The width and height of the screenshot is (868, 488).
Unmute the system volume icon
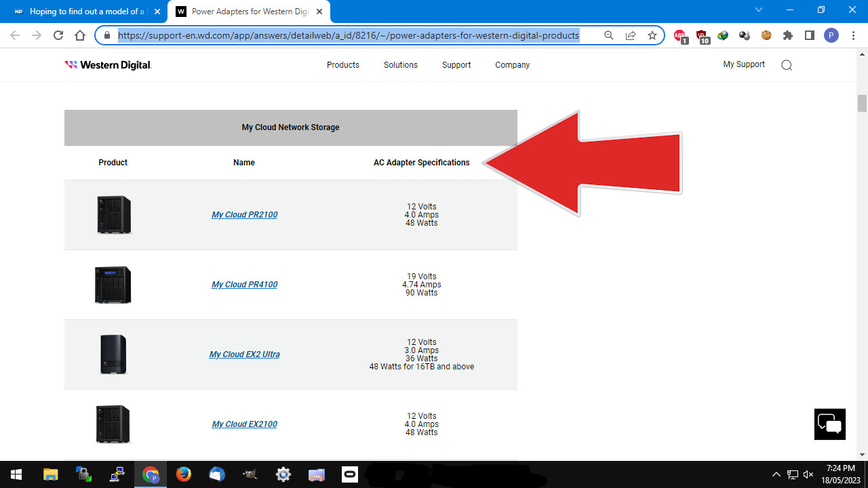pyautogui.click(x=808, y=474)
